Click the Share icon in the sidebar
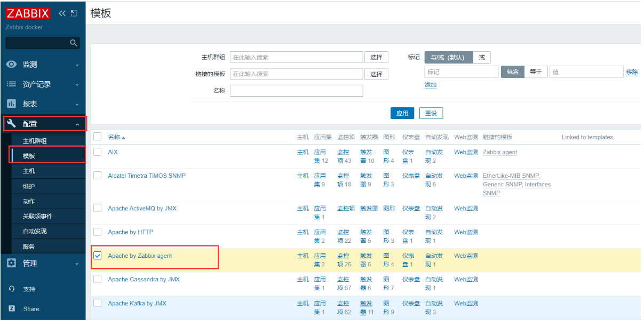The height and width of the screenshot is (324, 644). (x=12, y=309)
